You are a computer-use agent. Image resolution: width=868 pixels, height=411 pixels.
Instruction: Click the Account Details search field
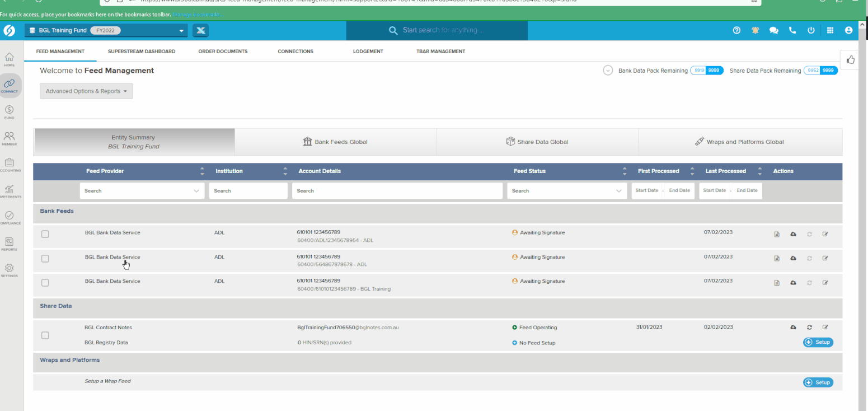point(397,191)
